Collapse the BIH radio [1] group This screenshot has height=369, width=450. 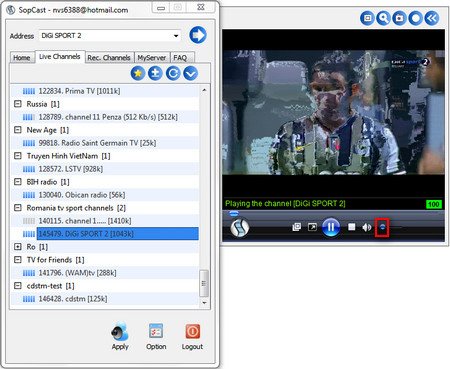pos(18,182)
